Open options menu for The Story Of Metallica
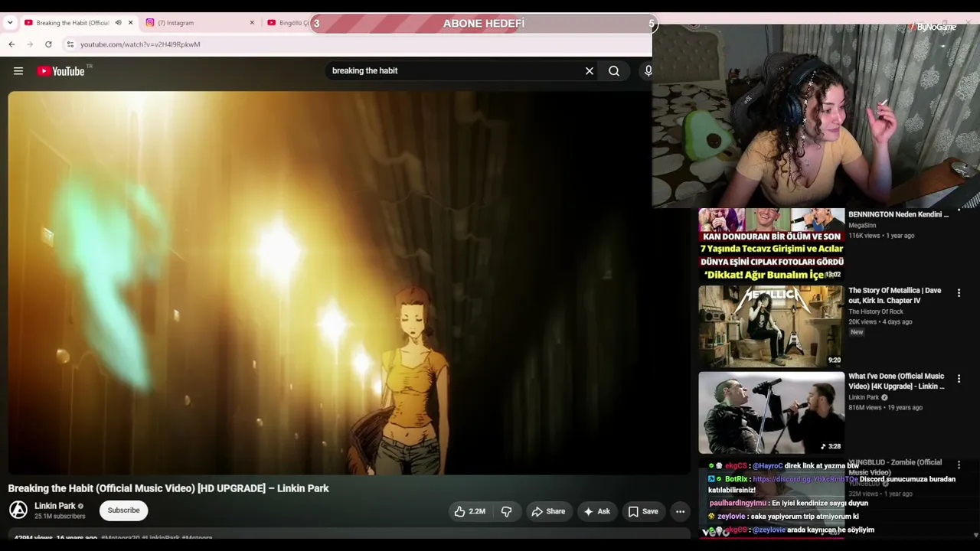This screenshot has width=980, height=551. (x=959, y=293)
